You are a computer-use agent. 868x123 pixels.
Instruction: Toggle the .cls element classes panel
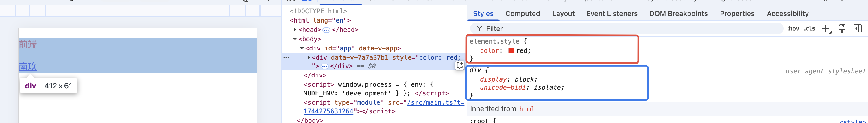pyautogui.click(x=809, y=29)
